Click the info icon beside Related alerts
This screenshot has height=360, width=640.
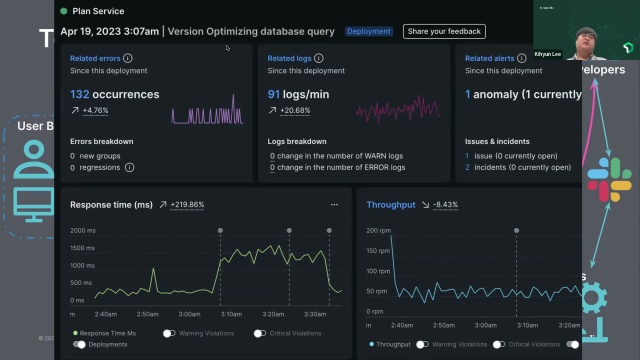pos(522,58)
